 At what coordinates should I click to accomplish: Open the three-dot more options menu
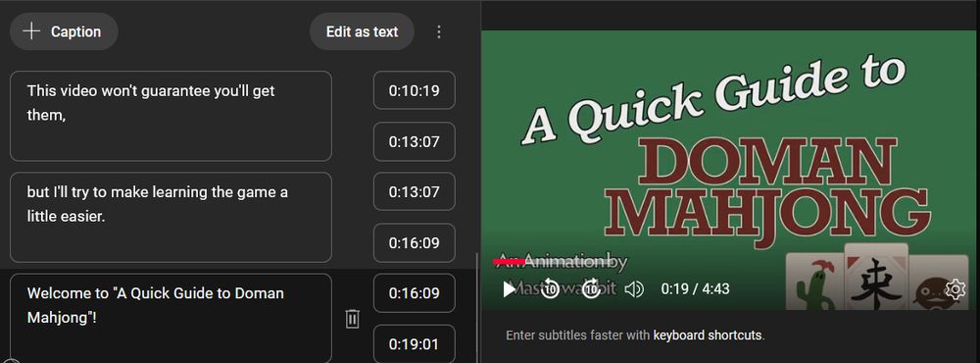coord(439,32)
